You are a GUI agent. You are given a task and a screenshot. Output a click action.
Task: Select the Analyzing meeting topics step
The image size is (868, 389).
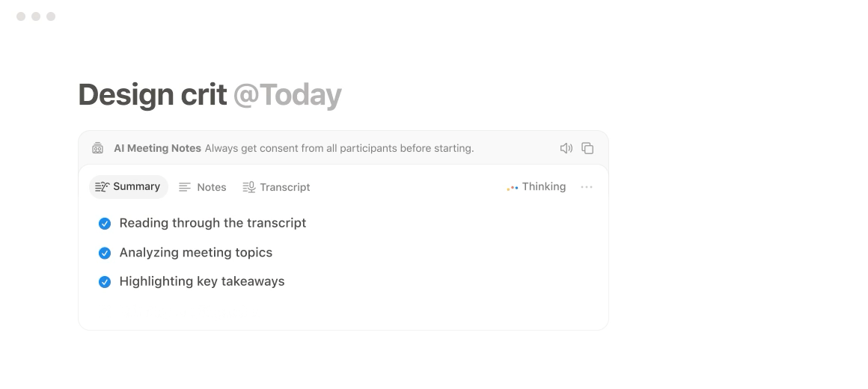point(196,252)
